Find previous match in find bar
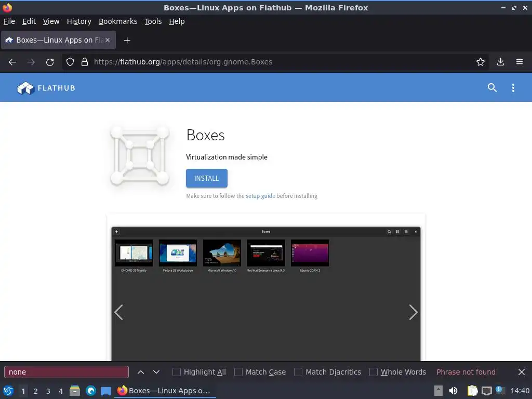The height and width of the screenshot is (399, 532). click(x=141, y=372)
